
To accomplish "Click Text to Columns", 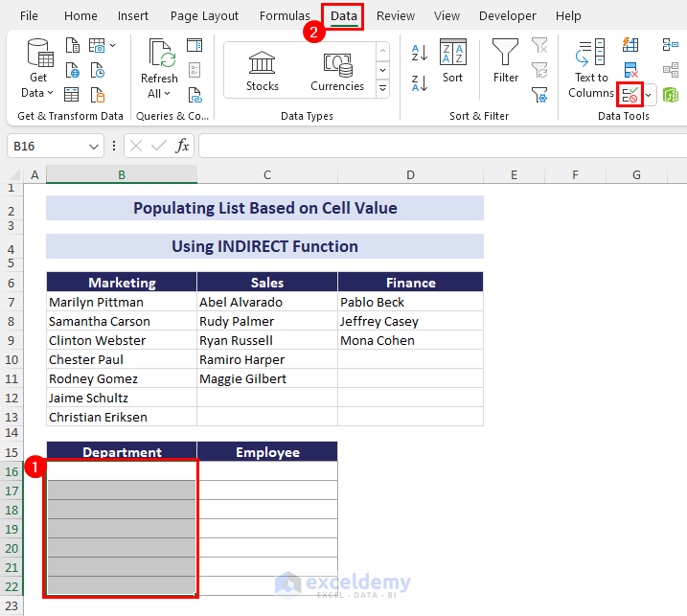I will [591, 68].
